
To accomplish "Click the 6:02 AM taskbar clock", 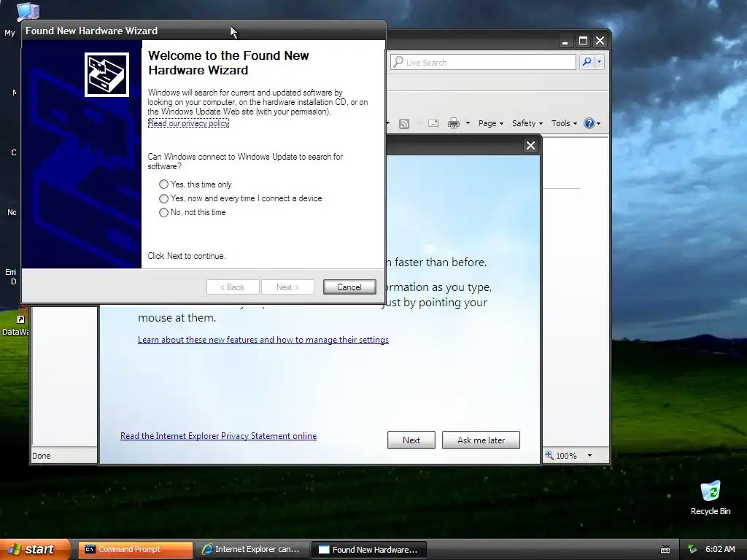I will 720,549.
